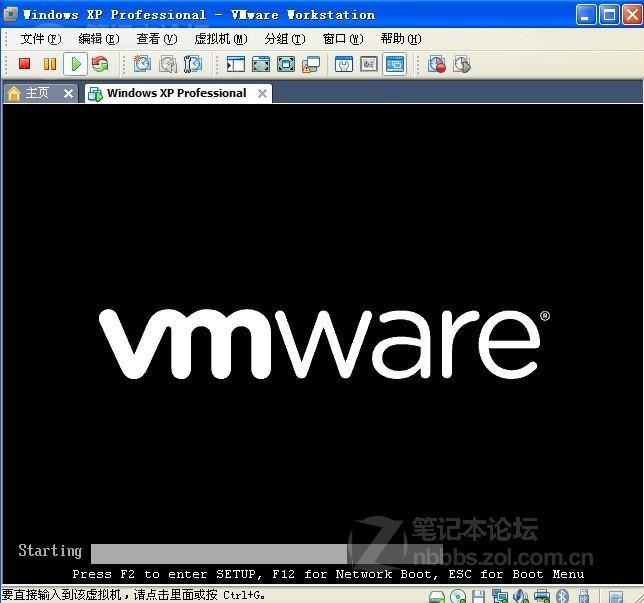Open the 虚拟机 (VM) menu
644x603 pixels.
[220, 39]
